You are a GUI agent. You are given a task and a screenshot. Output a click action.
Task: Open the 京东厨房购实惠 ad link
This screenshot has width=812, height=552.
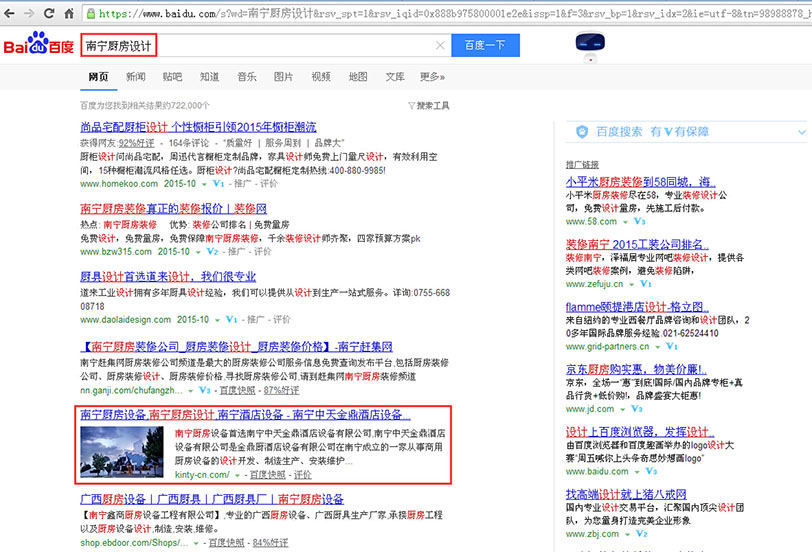636,369
